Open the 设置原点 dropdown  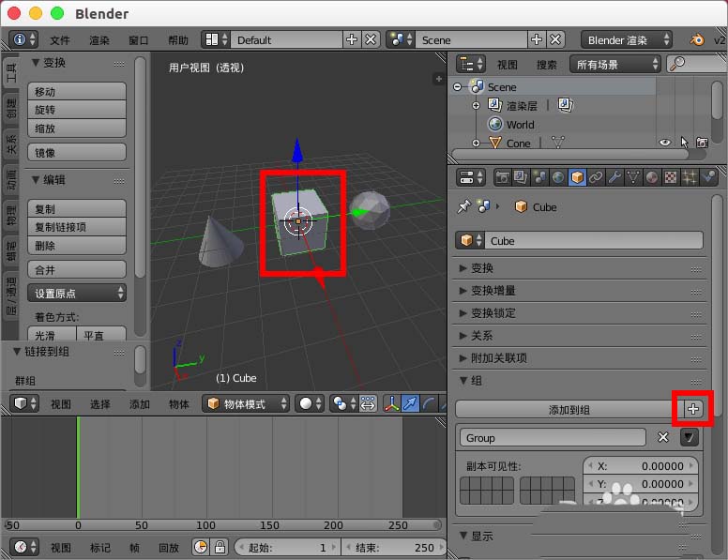pos(77,293)
